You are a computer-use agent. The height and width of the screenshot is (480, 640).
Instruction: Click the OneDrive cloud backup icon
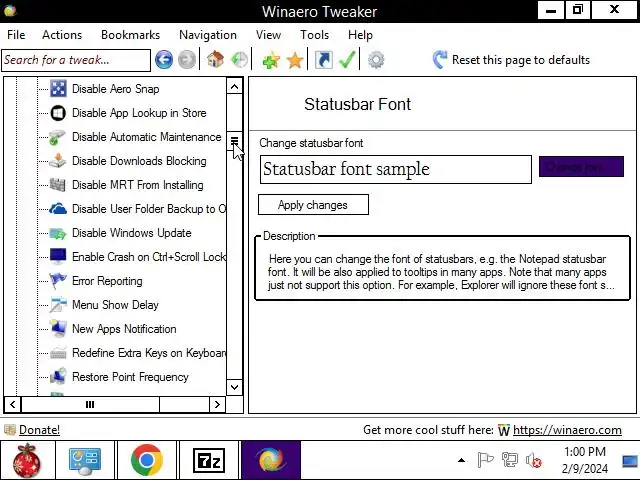click(x=58, y=209)
